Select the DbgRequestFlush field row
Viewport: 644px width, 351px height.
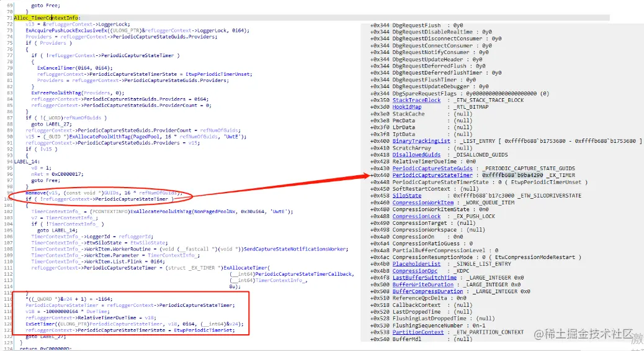(x=416, y=25)
